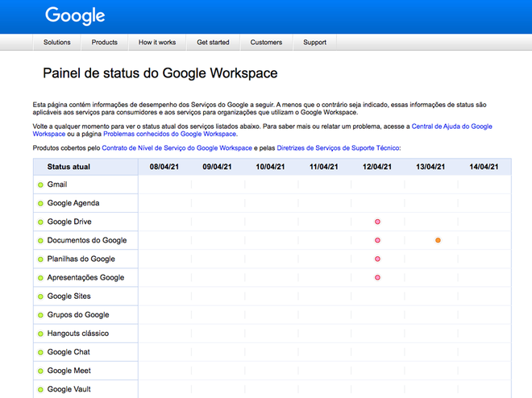532x398 pixels.
Task: Click green status dot beside Hangouts clássico
Action: (x=41, y=334)
